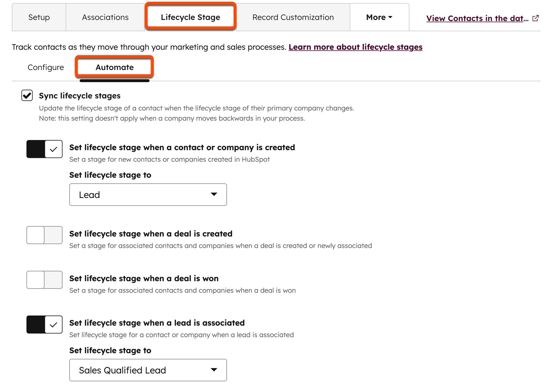Click the checkmark on the lead association toggle

[53, 324]
